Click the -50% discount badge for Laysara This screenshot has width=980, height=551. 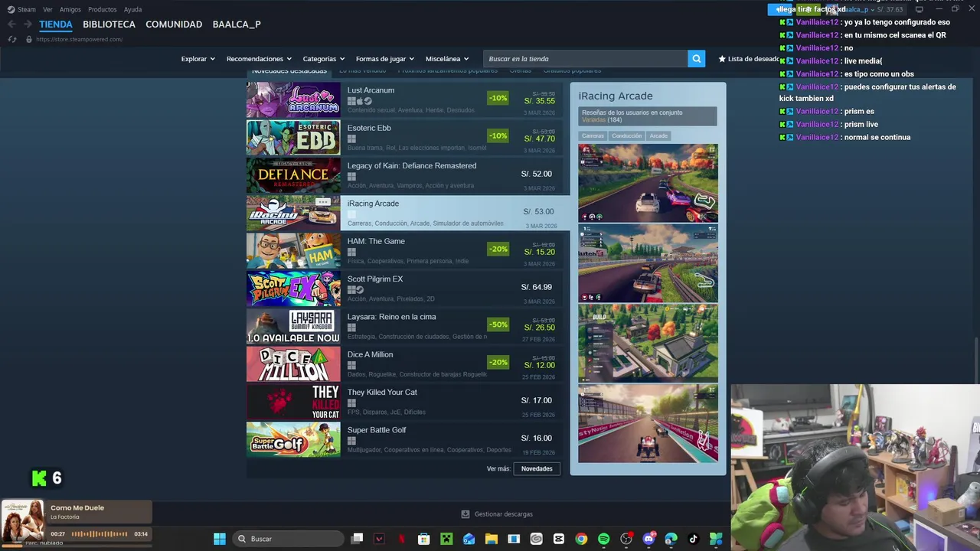(x=498, y=324)
